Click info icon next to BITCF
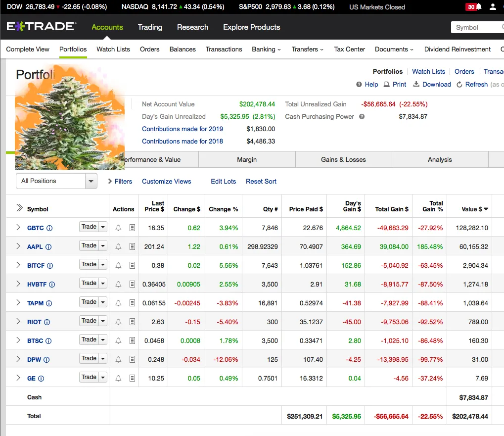Viewport: 504px width, 436px height. (x=50, y=266)
